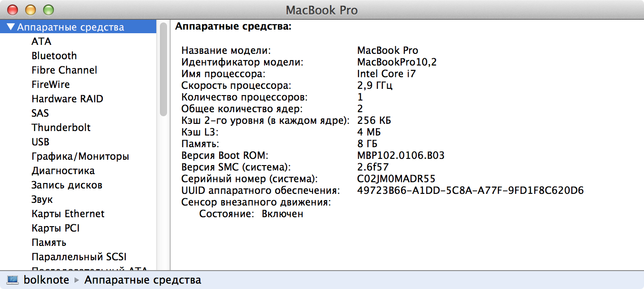The width and height of the screenshot is (644, 289).
Task: Click the sidebar vertical scrollbar thumb
Action: pos(163,69)
